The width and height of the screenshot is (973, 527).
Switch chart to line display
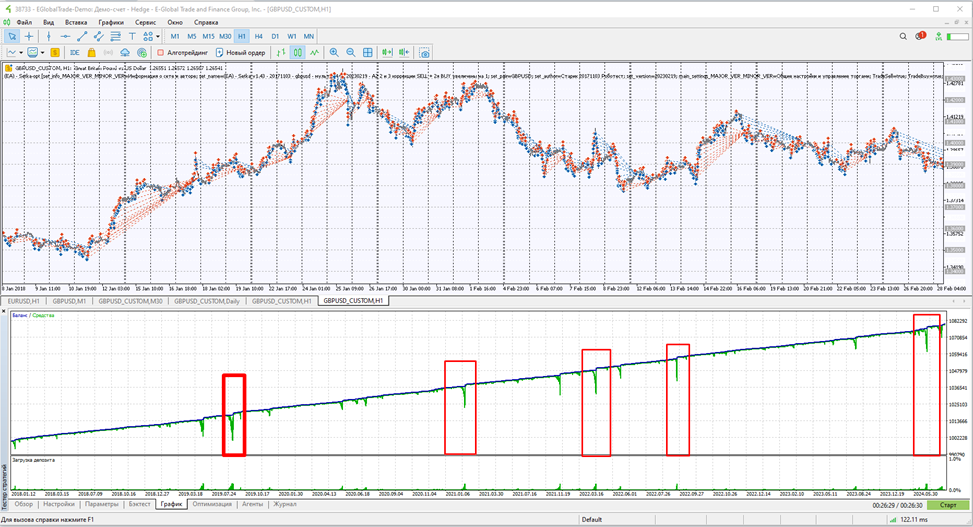(x=315, y=53)
